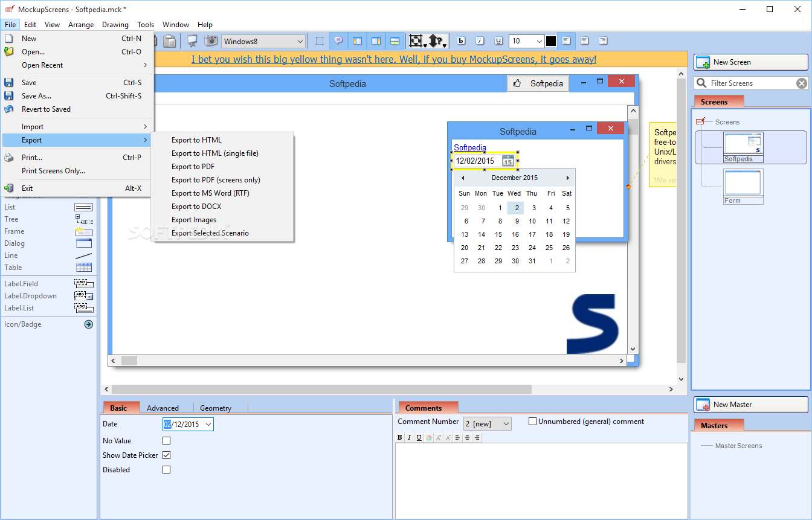
Task: Italicize the comment text in Comments panel
Action: pyautogui.click(x=409, y=437)
